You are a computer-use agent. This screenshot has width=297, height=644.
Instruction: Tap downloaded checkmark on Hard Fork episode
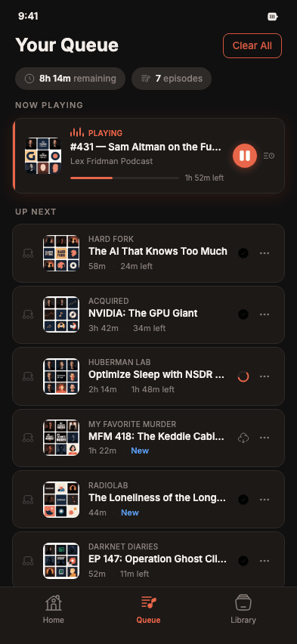coord(243,253)
